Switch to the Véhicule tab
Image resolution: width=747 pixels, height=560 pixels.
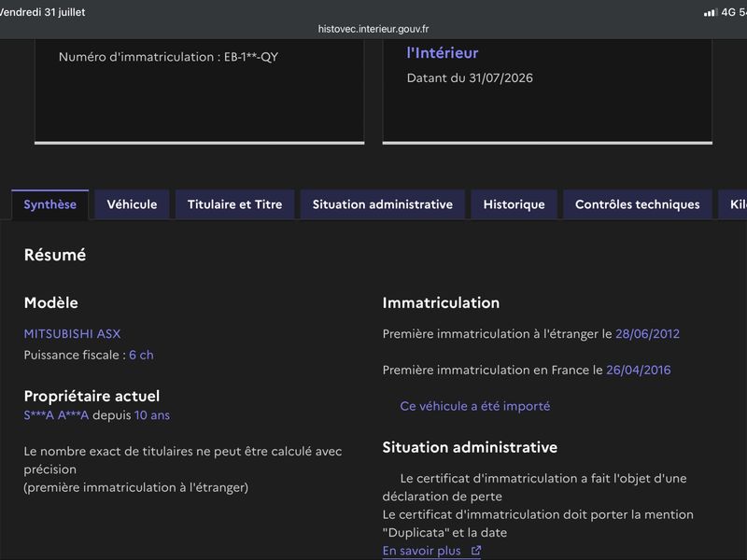pos(132,204)
